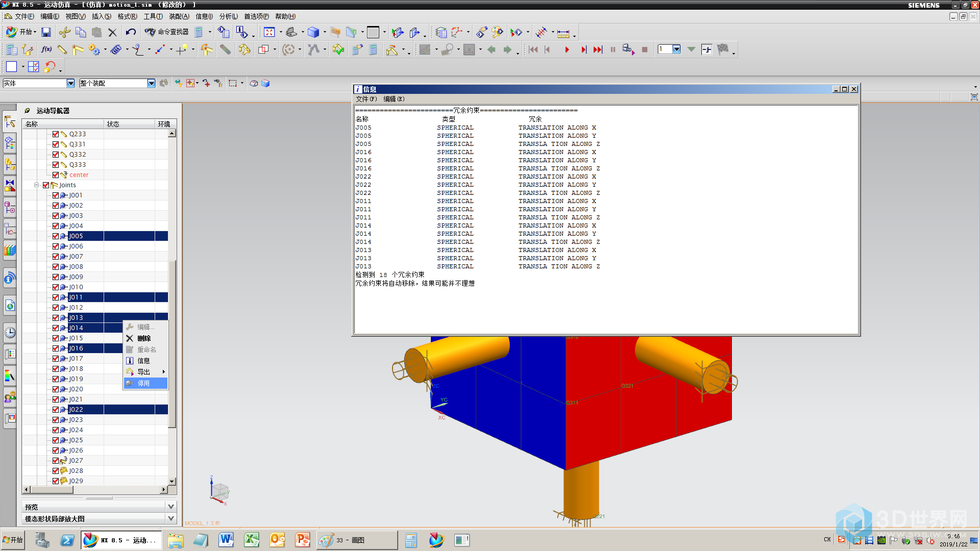
Task: Click NX 8.5 taskbar button
Action: [x=121, y=540]
